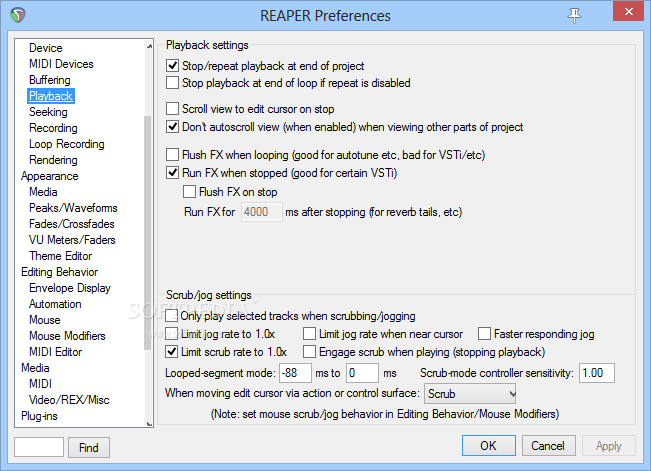The height and width of the screenshot is (471, 651).
Task: Enable Only play selected tracks when scrubbing
Action: click(x=171, y=316)
